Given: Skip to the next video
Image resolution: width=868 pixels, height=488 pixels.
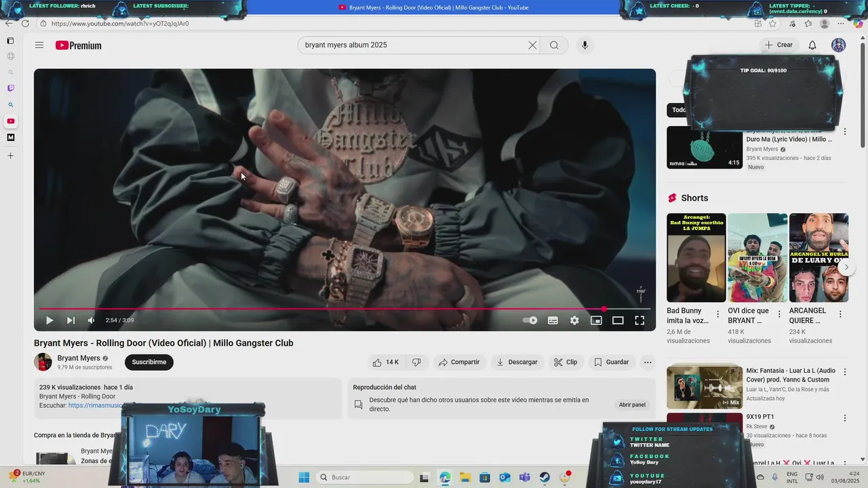Looking at the screenshot, I should [x=71, y=321].
